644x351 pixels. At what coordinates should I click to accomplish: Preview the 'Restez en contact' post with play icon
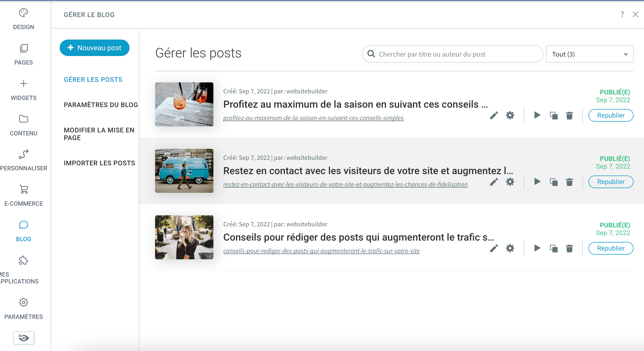pyautogui.click(x=537, y=182)
